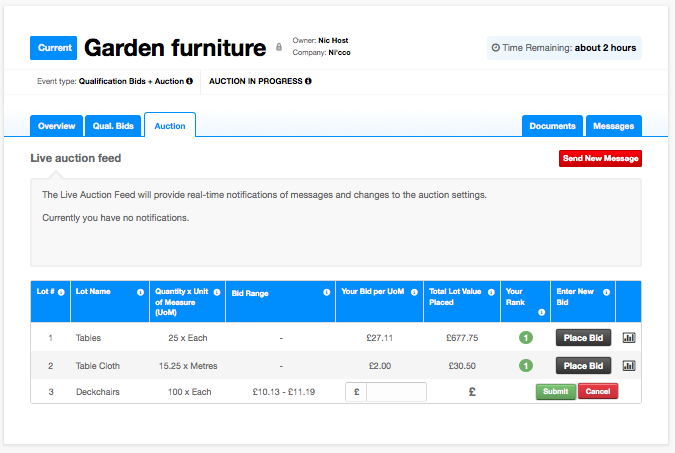
Task: Submit the Deckchairs bid
Action: [555, 391]
